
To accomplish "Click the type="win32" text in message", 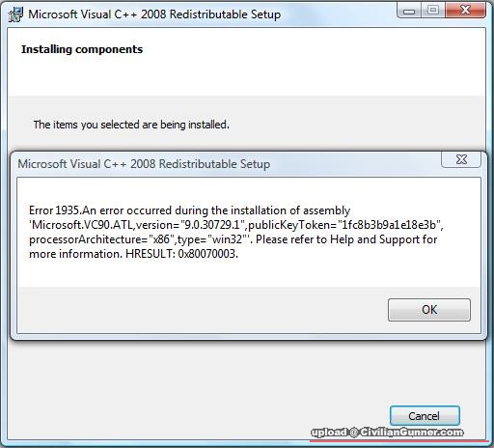I will pos(213,239).
